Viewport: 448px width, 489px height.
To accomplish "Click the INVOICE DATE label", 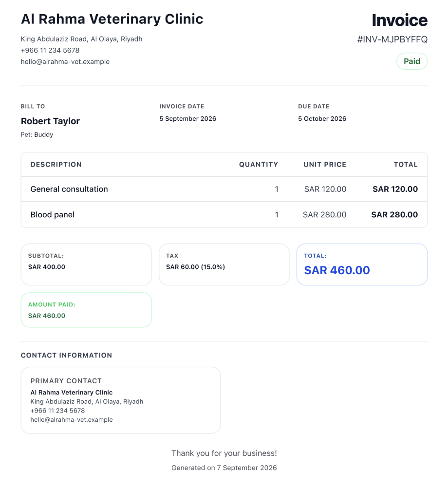I will pos(182,106).
